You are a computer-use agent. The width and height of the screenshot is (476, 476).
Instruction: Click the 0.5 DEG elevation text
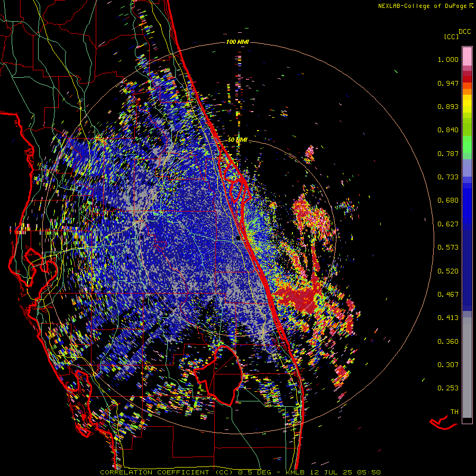(x=254, y=472)
